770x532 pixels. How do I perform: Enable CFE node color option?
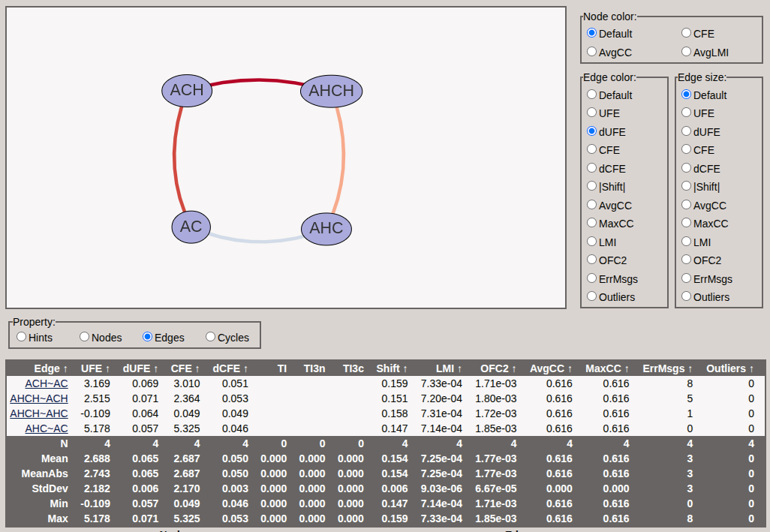(686, 33)
